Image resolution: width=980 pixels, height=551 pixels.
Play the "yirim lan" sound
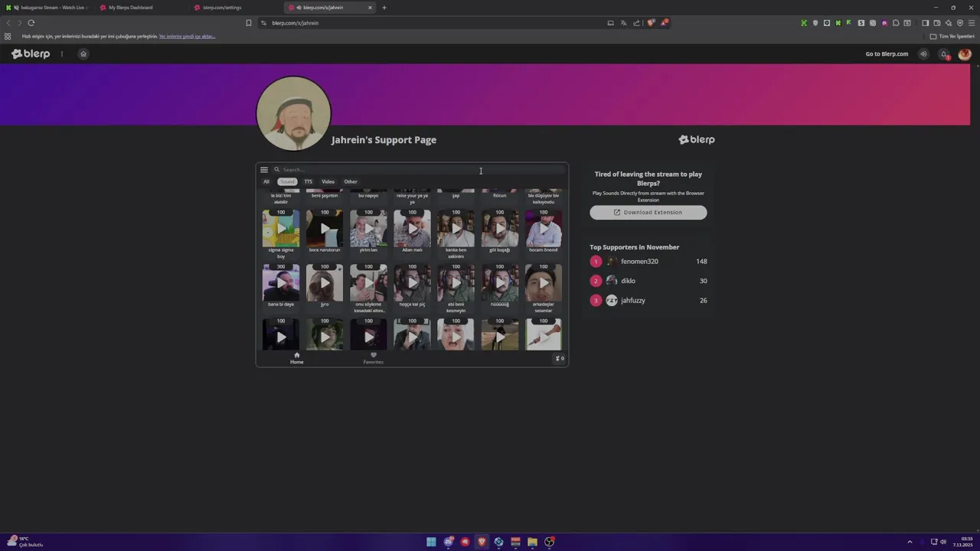pos(368,228)
